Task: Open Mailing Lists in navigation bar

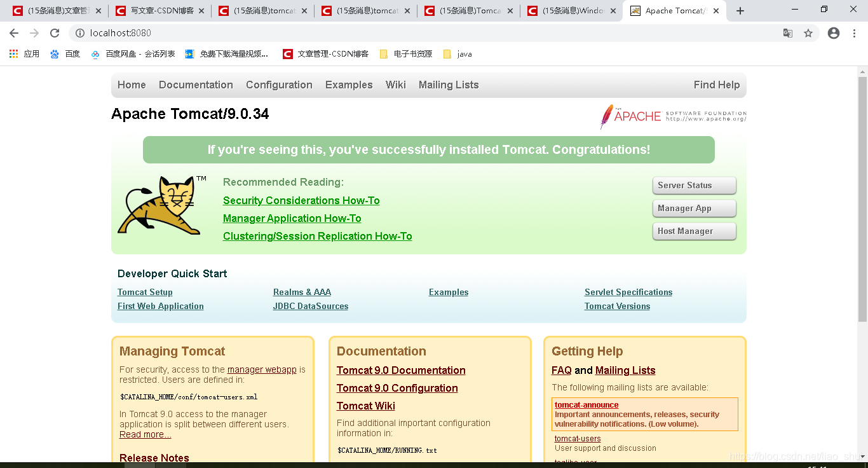Action: coord(449,85)
